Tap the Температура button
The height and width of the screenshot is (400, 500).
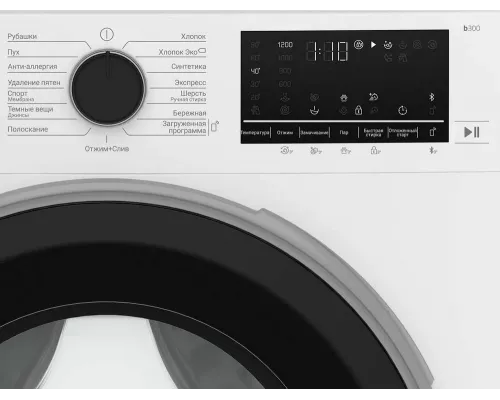[256, 132]
